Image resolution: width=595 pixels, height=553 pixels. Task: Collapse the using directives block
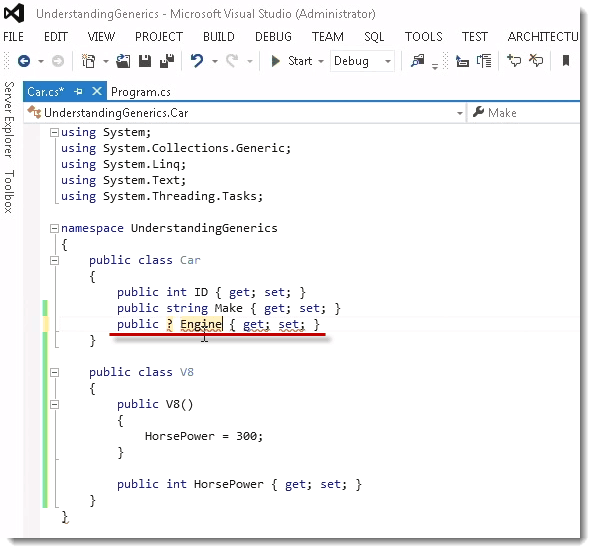point(55,132)
